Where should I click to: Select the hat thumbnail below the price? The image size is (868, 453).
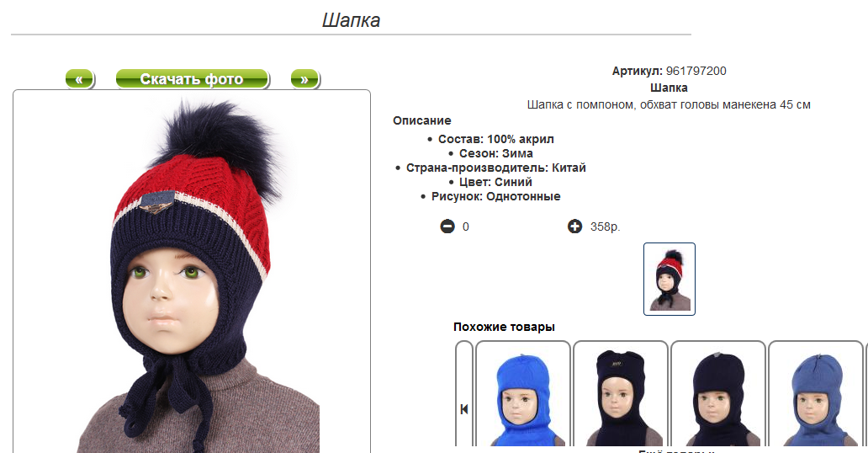[x=670, y=279]
